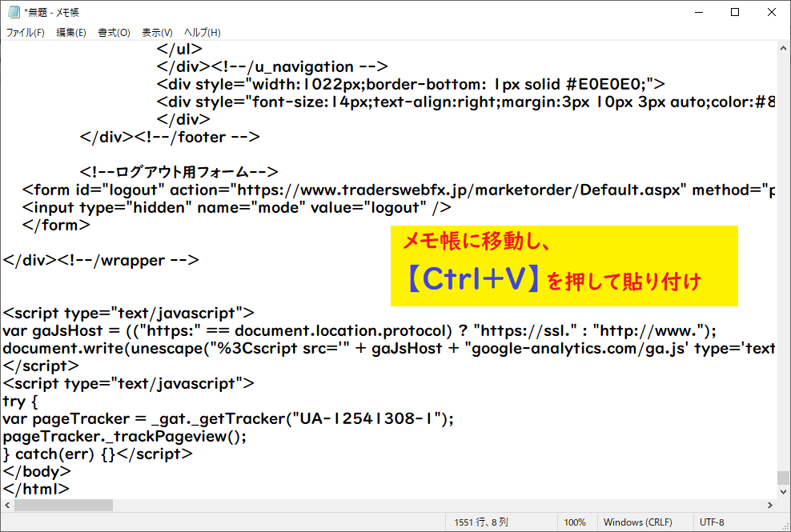Click the </div><!--/u_navigation --> line
The image size is (791, 532).
click(x=272, y=66)
